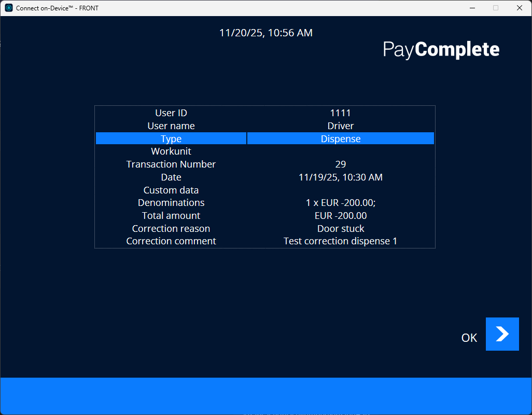Select the empty Workunit row
The height and width of the screenshot is (415, 532).
(x=265, y=151)
